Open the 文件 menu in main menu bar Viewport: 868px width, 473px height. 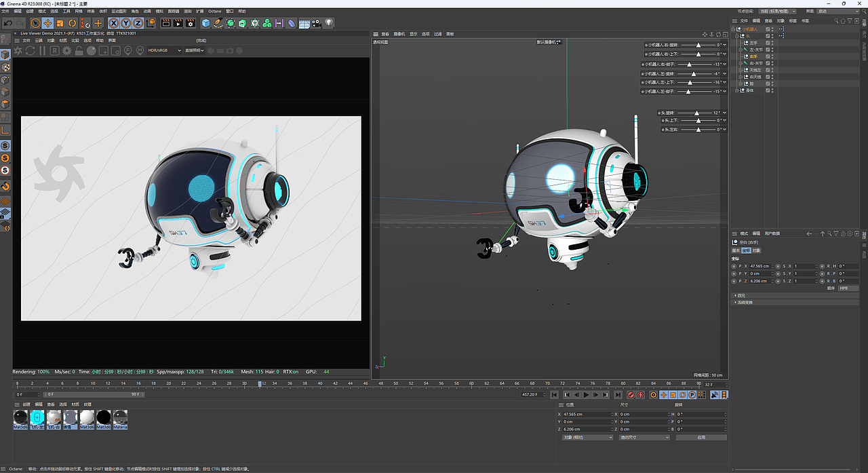5,12
